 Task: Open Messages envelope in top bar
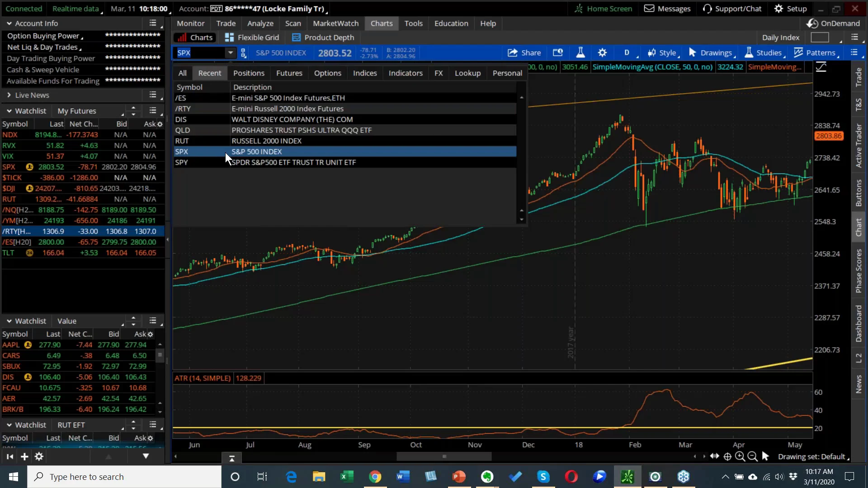[x=667, y=9]
